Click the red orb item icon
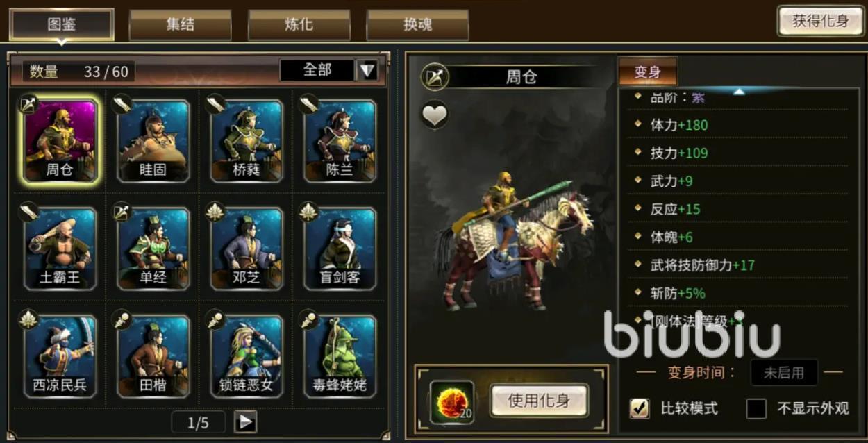Viewport: 868px width, 443px height. click(x=452, y=402)
